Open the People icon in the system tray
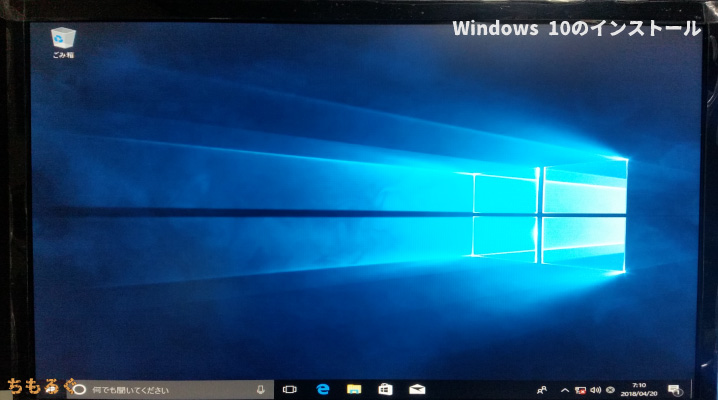The height and width of the screenshot is (400, 718). (542, 390)
